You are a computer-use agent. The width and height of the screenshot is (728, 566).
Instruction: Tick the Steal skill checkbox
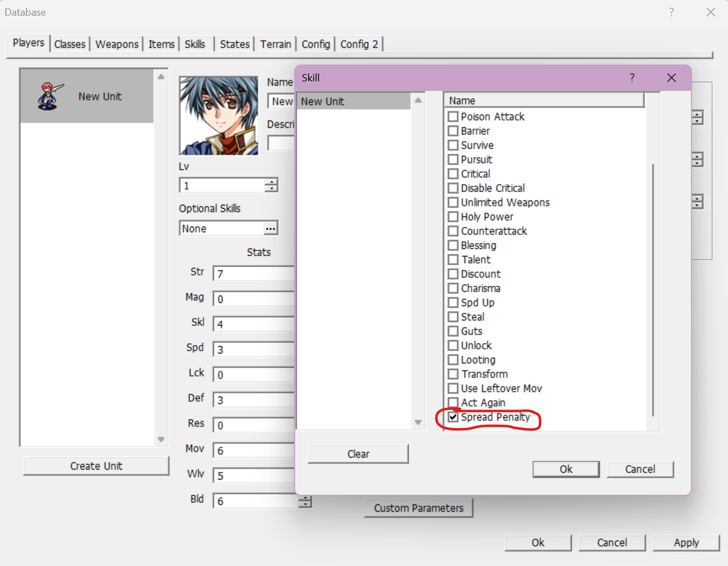click(x=454, y=317)
